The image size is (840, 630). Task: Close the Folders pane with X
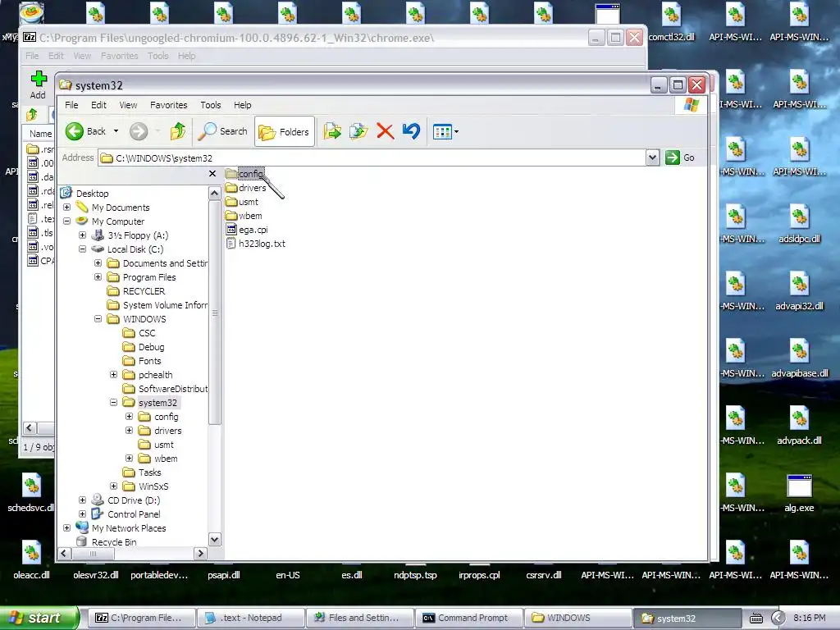point(212,174)
